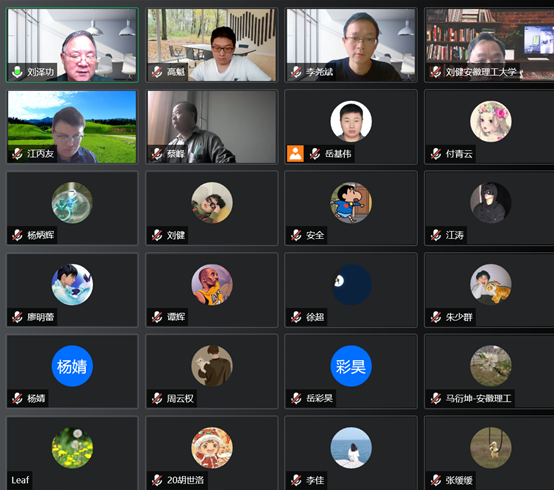Select 岳基伟's round profile photo
Image resolution: width=554 pixels, height=490 pixels.
click(x=351, y=121)
